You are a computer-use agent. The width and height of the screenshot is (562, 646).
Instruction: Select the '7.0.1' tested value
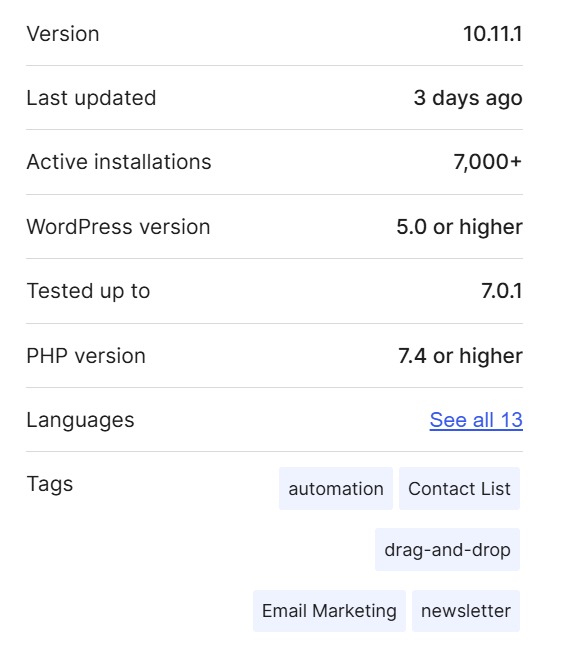pos(502,291)
